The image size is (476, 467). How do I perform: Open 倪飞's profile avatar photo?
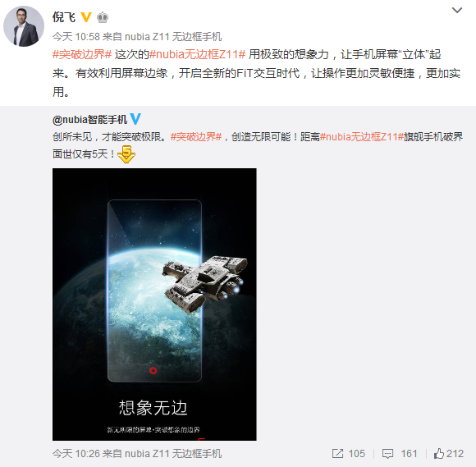pyautogui.click(x=24, y=26)
